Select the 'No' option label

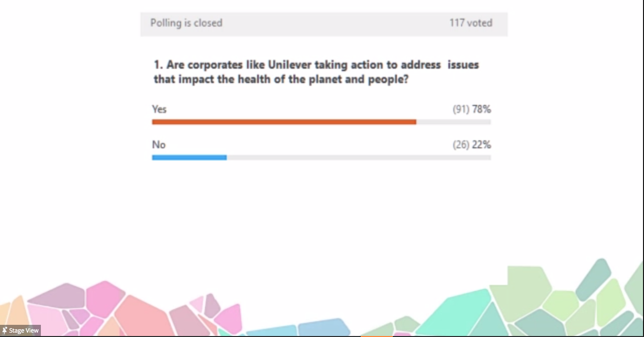click(159, 145)
